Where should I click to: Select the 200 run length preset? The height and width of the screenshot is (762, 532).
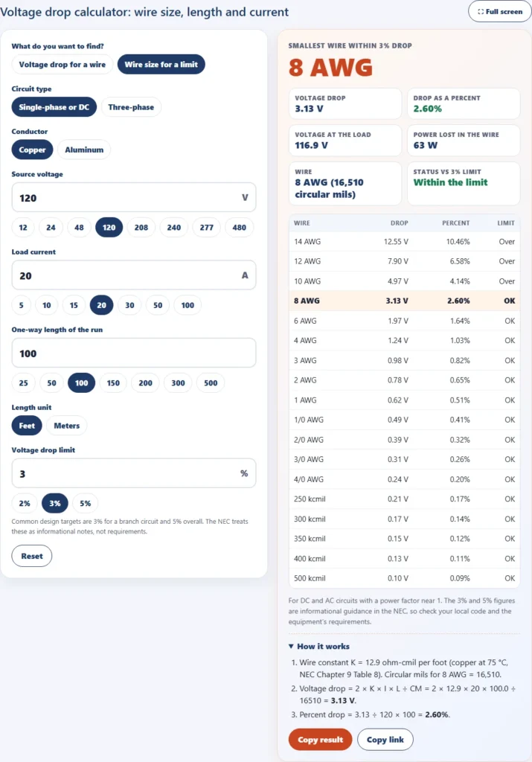[x=145, y=382]
